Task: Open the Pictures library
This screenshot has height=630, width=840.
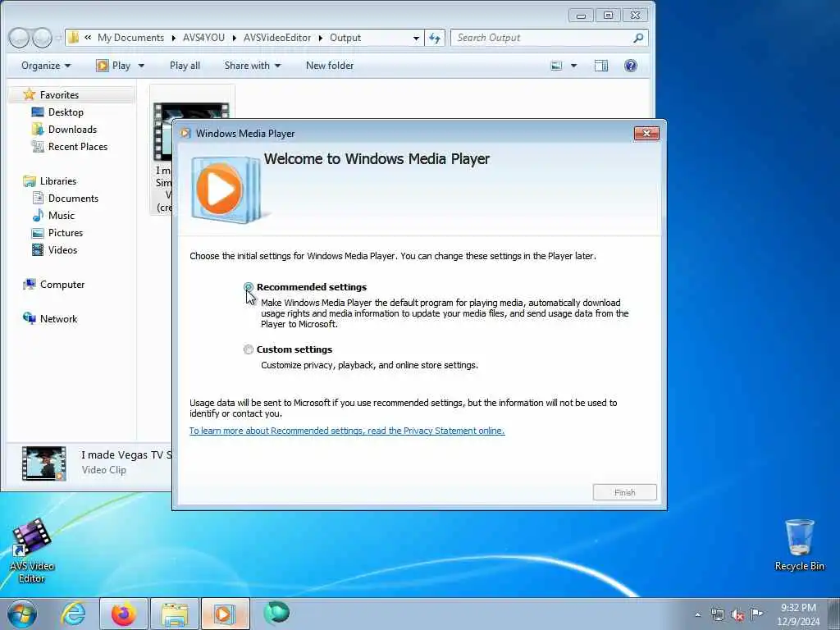Action: [66, 232]
